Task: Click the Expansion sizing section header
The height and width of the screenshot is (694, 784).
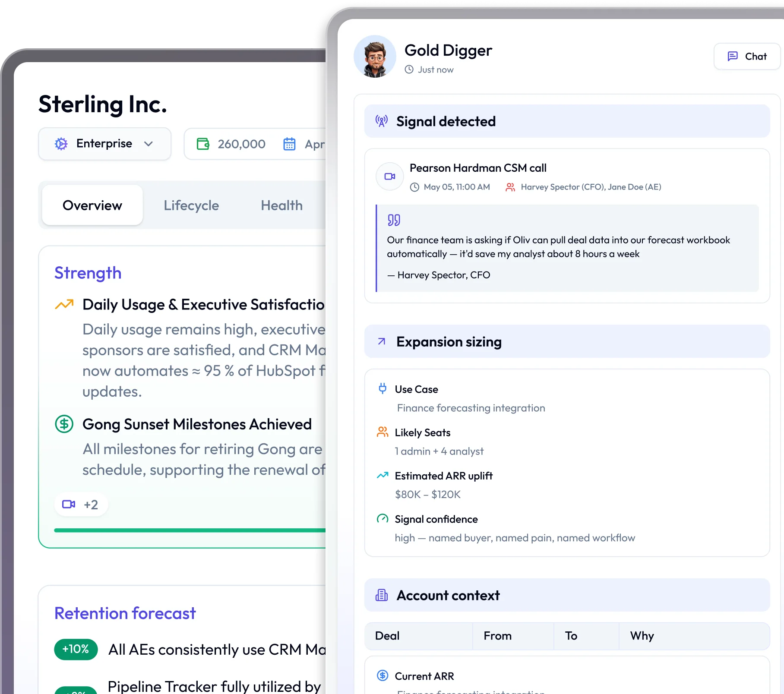Action: [567, 341]
